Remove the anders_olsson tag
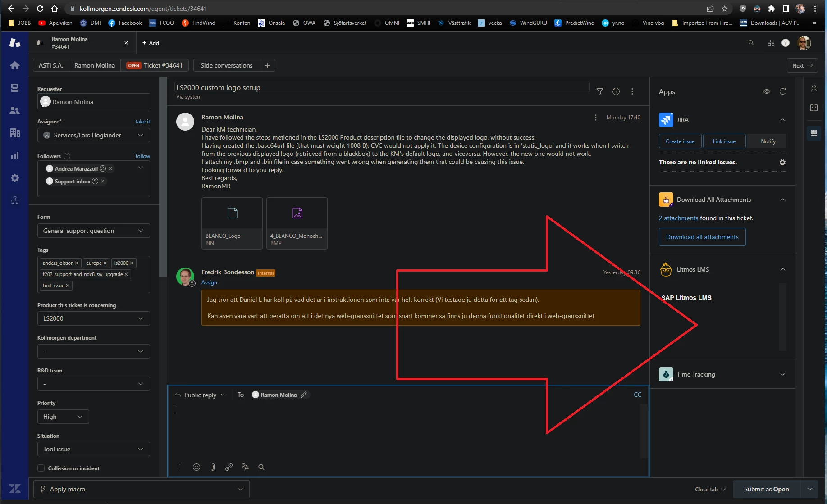 click(77, 263)
